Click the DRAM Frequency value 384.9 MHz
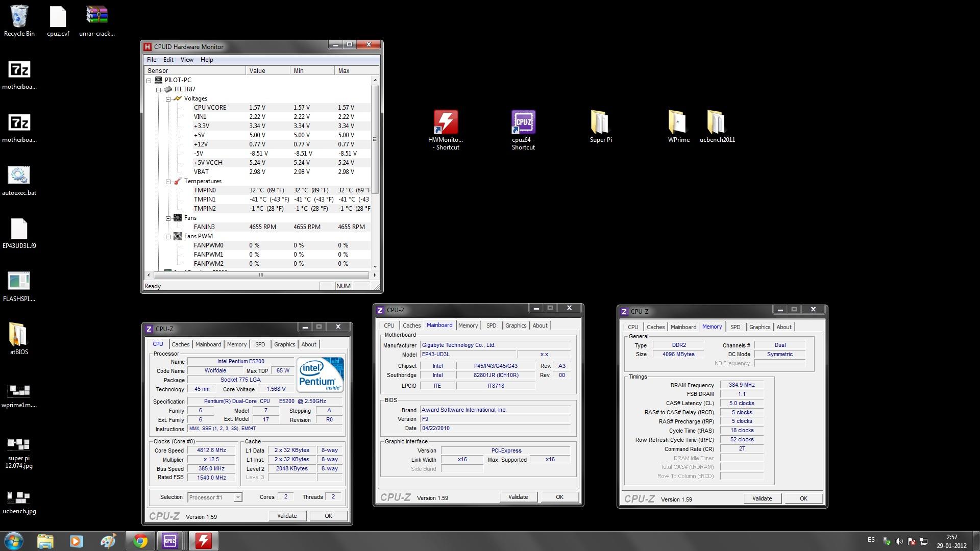Screen dimensions: 980x551 coord(742,385)
